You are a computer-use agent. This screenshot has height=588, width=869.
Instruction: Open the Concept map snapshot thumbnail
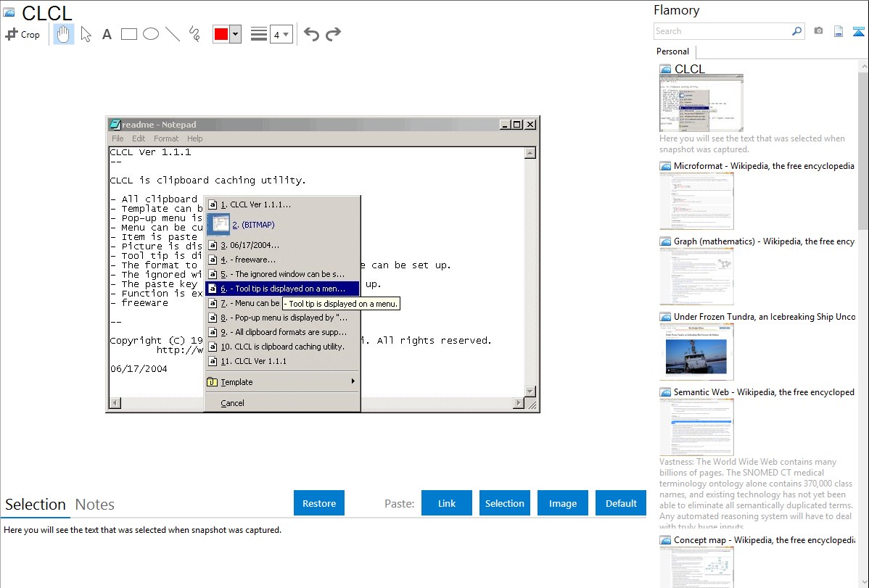tap(696, 567)
